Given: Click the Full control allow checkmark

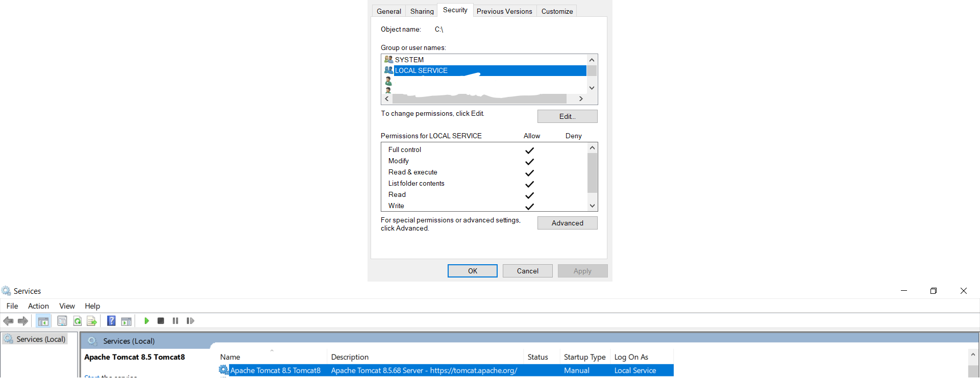Looking at the screenshot, I should click(529, 150).
